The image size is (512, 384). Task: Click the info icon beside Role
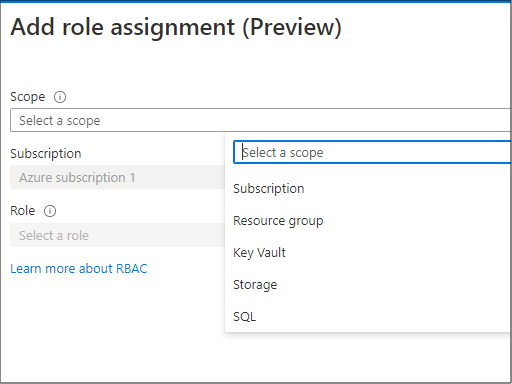tap(50, 211)
